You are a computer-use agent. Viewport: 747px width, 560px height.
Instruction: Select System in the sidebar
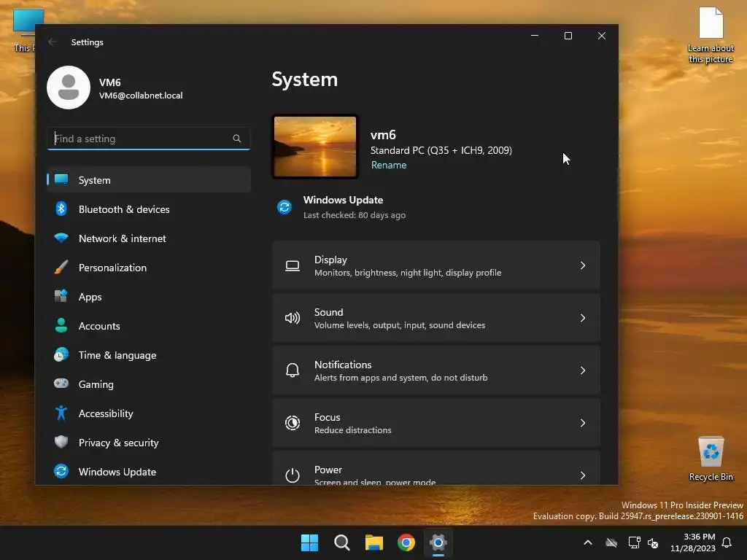(149, 180)
